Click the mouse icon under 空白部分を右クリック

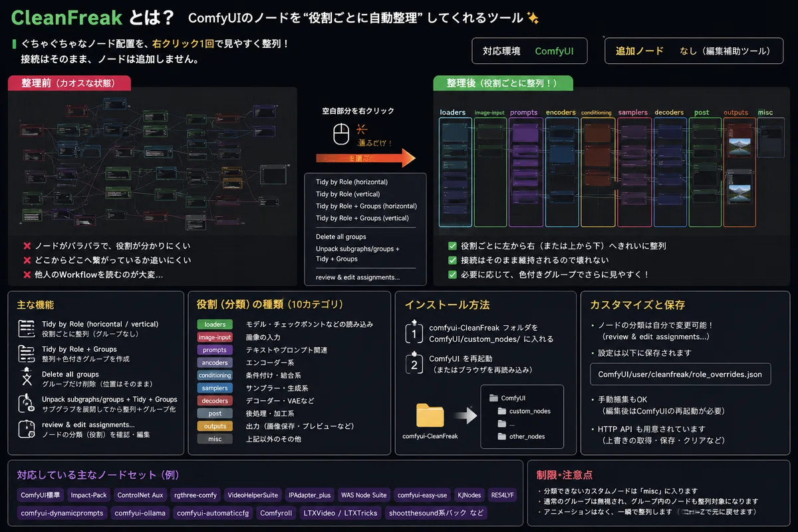click(x=340, y=134)
